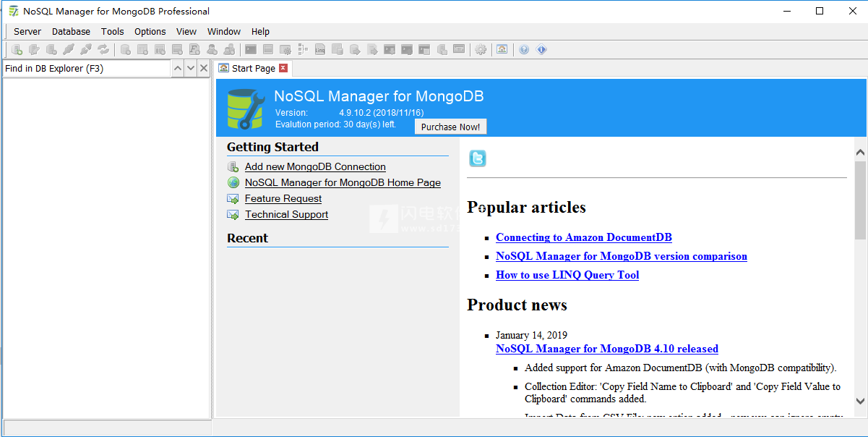The height and width of the screenshot is (437, 868).
Task: Click the Recent heading
Action: pos(247,238)
